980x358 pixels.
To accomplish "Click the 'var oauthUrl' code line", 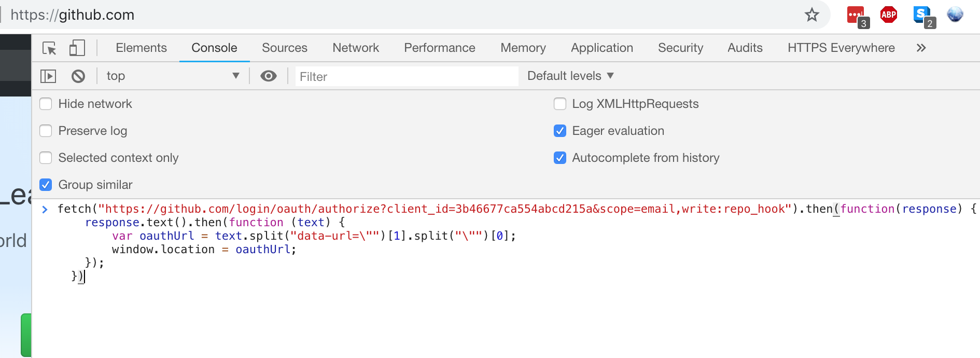I will 314,236.
